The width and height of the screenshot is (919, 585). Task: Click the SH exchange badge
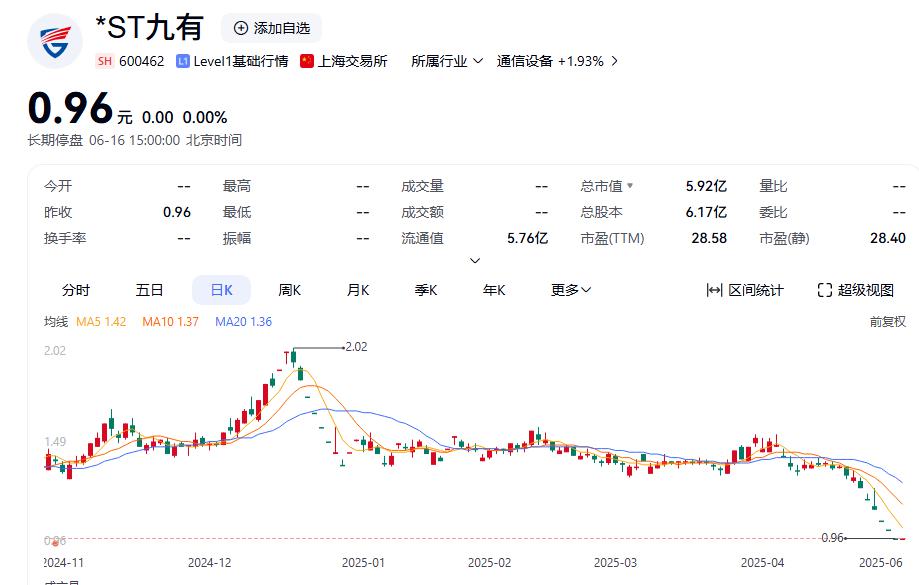tap(105, 61)
